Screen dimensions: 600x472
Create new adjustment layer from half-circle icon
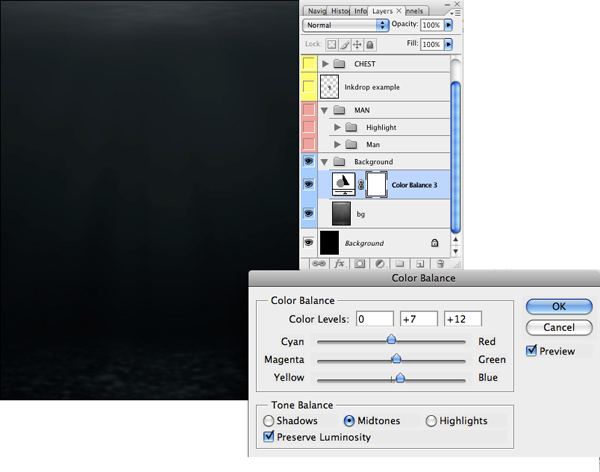coord(380,264)
